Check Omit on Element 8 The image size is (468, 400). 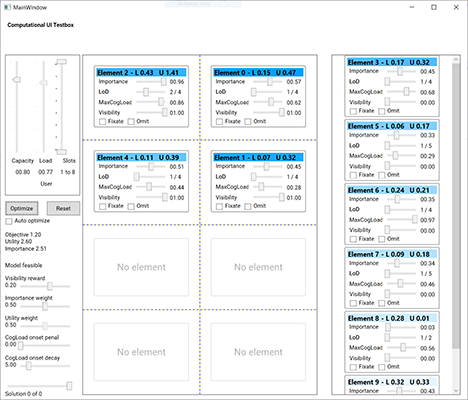tap(382, 367)
